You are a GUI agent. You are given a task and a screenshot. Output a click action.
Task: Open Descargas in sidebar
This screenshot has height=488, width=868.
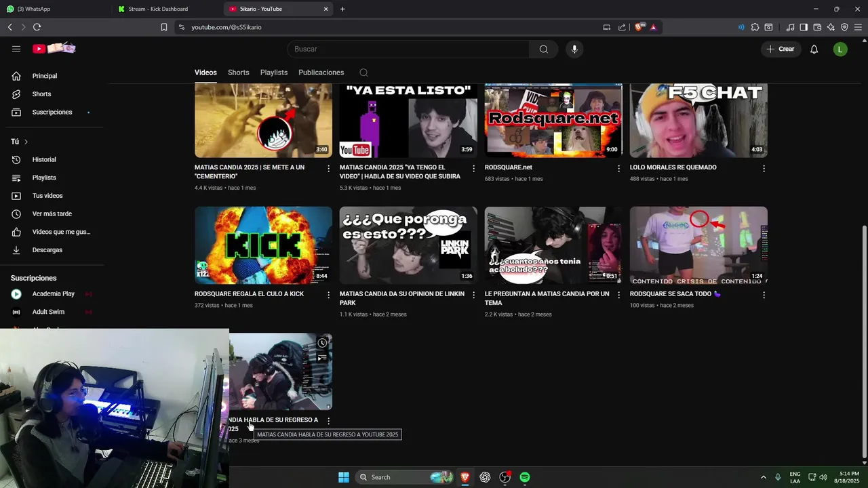click(x=54, y=250)
